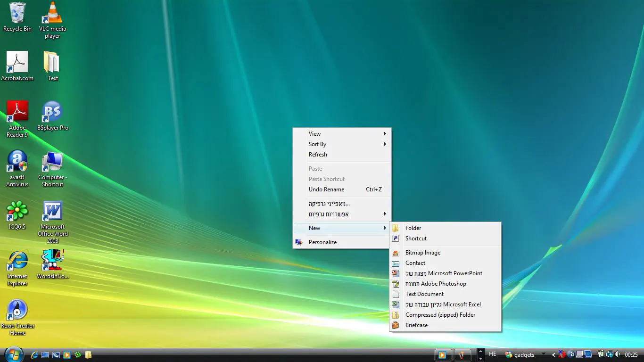This screenshot has width=644, height=362.
Task: Click the Roxio Creator Home icon
Action: click(x=17, y=311)
